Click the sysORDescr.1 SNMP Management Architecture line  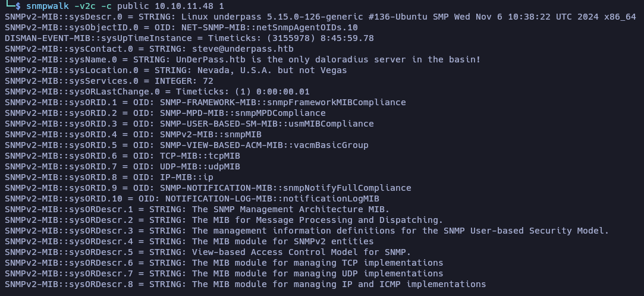tap(197, 209)
